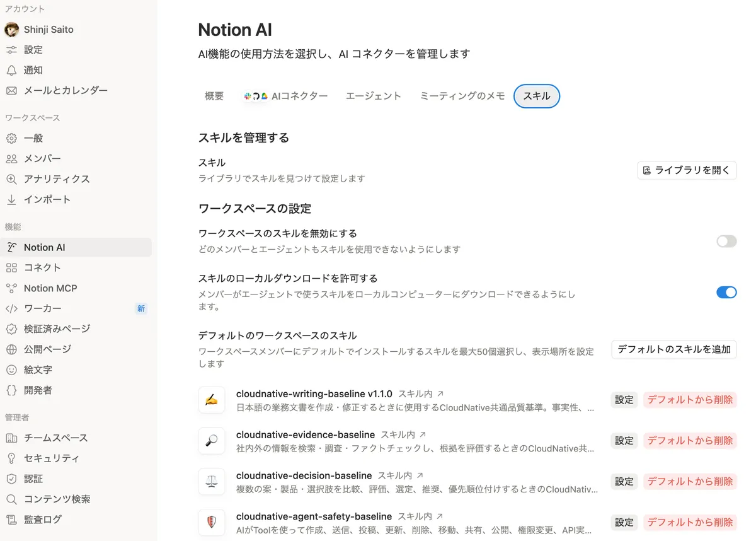Click デフォルトのスキルを追加 button
Viewport: 756px width, 541px height.
pyautogui.click(x=674, y=349)
